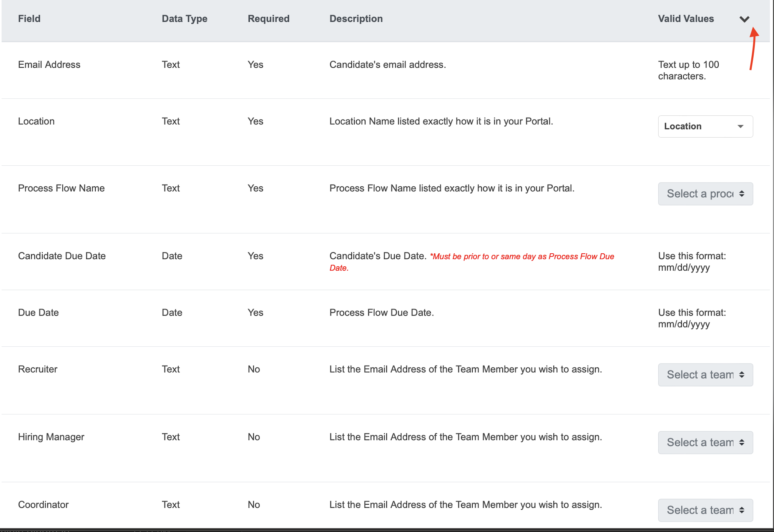Click the Location dropdown caret arrow
The image size is (774, 532).
740,126
